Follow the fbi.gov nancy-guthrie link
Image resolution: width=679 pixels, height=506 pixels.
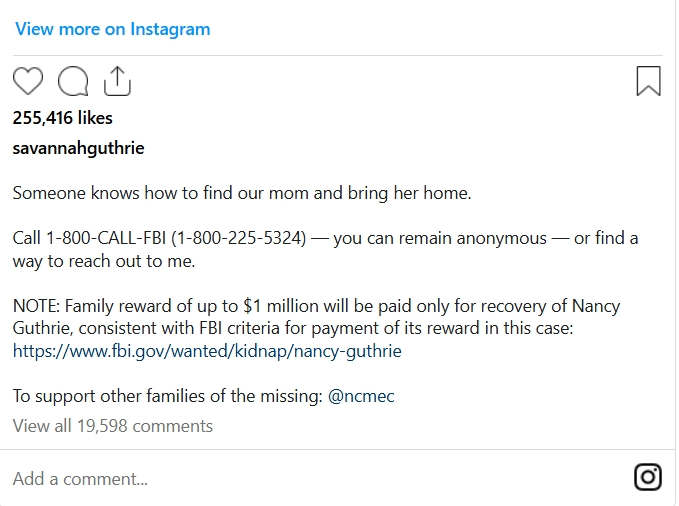pos(207,351)
